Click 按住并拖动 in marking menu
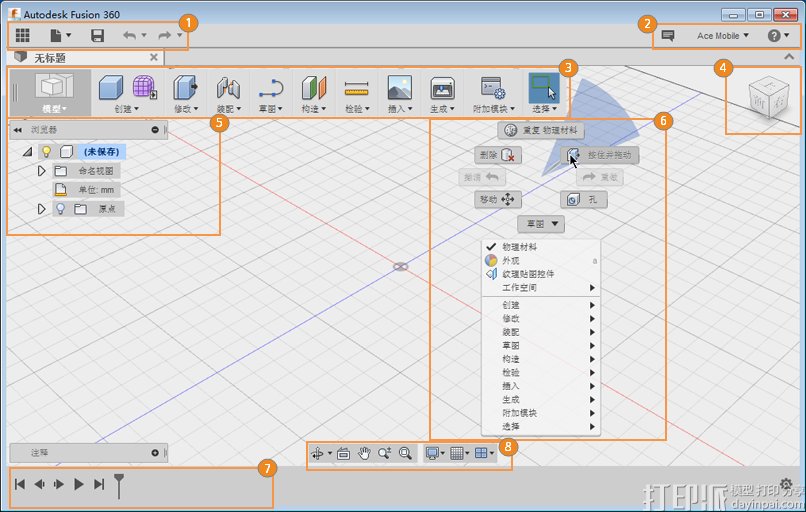This screenshot has width=806, height=512. tap(600, 155)
